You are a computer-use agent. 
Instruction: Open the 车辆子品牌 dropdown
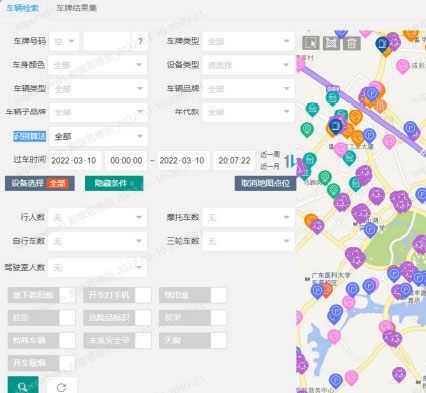pos(98,112)
